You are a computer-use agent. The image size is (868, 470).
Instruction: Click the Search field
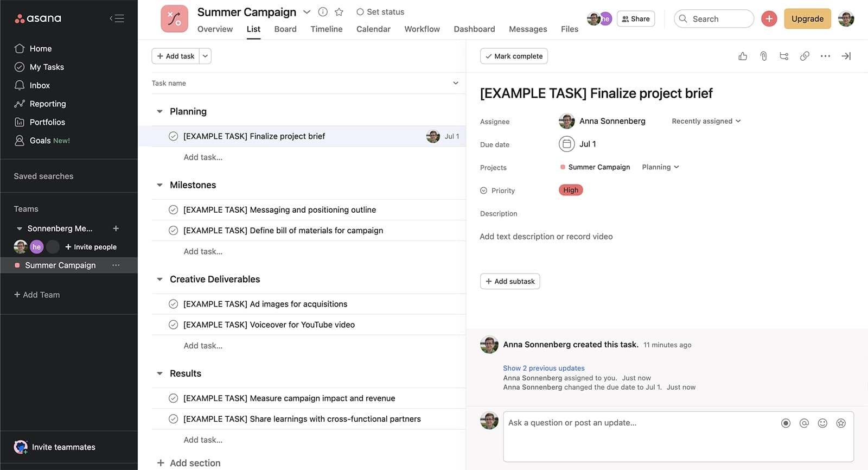point(714,19)
